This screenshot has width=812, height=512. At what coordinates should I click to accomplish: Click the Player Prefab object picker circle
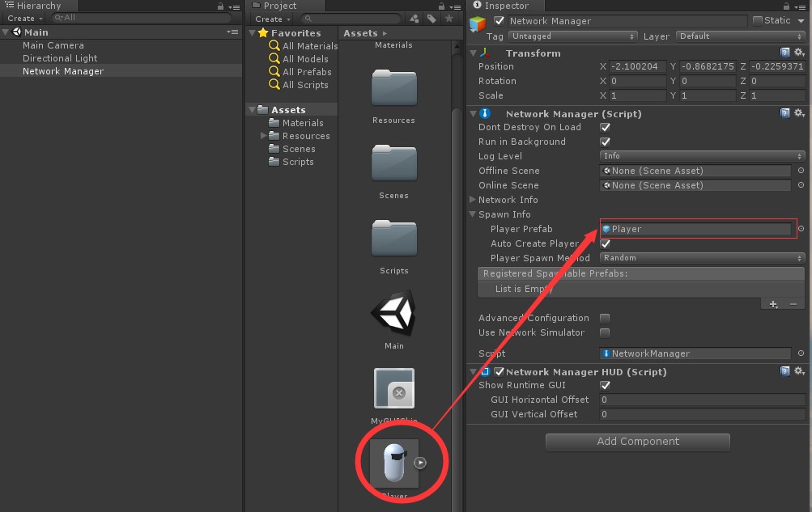[801, 229]
